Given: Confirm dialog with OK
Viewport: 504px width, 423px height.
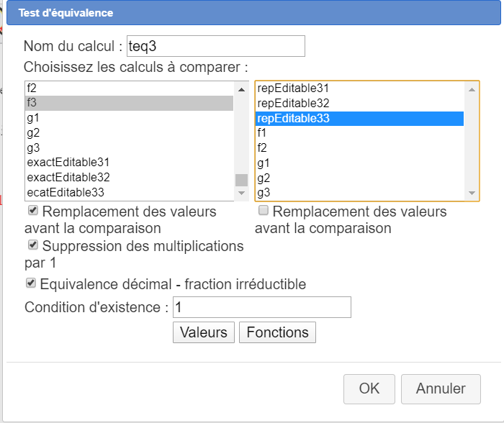Looking at the screenshot, I should tap(369, 388).
